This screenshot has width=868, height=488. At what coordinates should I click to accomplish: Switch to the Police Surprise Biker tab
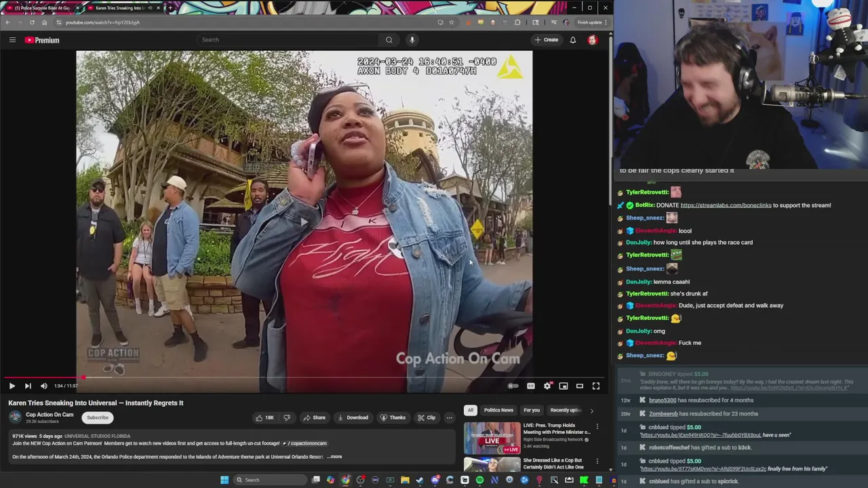click(x=41, y=8)
